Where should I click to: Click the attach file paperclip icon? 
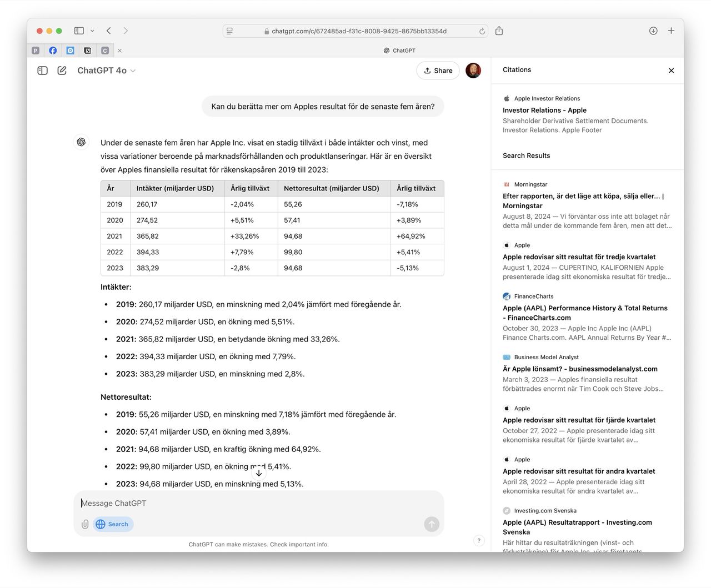(85, 524)
